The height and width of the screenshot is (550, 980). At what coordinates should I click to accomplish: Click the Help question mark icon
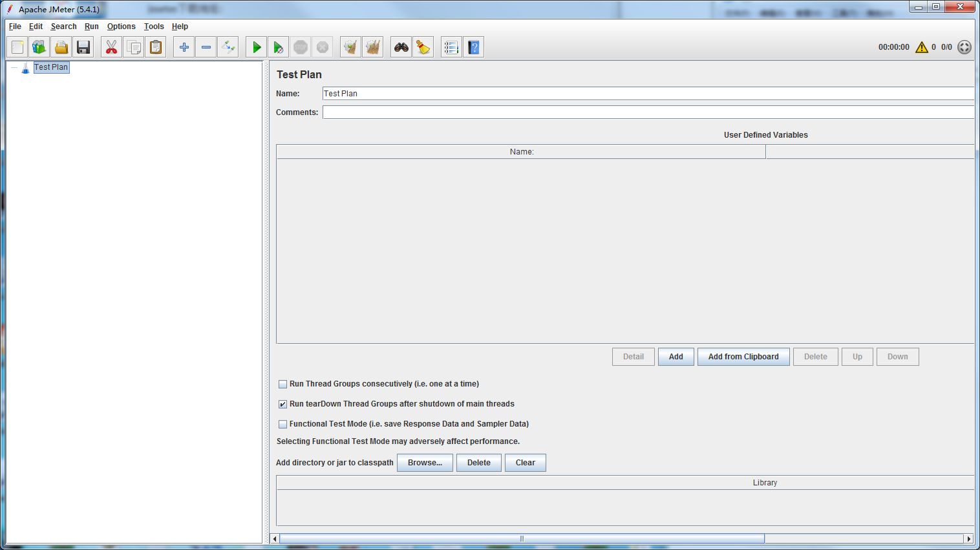tap(474, 47)
